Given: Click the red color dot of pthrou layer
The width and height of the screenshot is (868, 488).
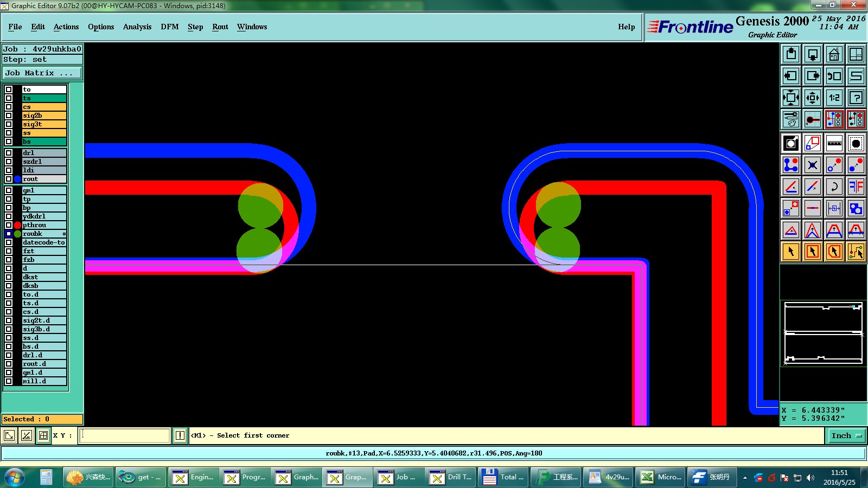Looking at the screenshot, I should [17, 225].
